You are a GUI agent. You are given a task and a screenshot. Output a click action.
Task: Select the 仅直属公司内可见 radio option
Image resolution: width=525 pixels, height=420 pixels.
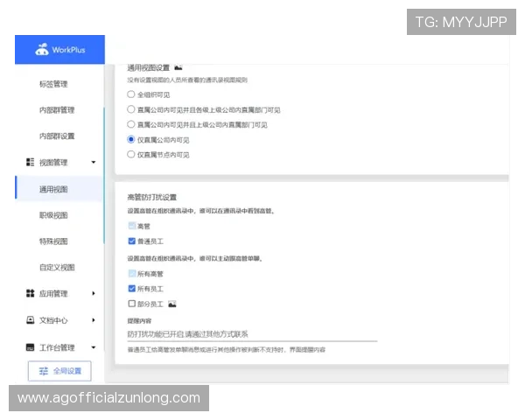point(131,139)
